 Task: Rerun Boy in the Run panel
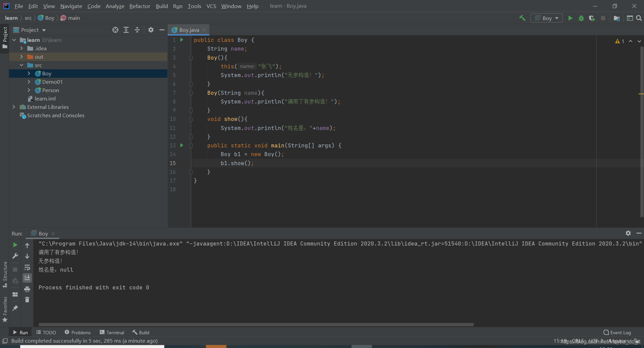15,245
